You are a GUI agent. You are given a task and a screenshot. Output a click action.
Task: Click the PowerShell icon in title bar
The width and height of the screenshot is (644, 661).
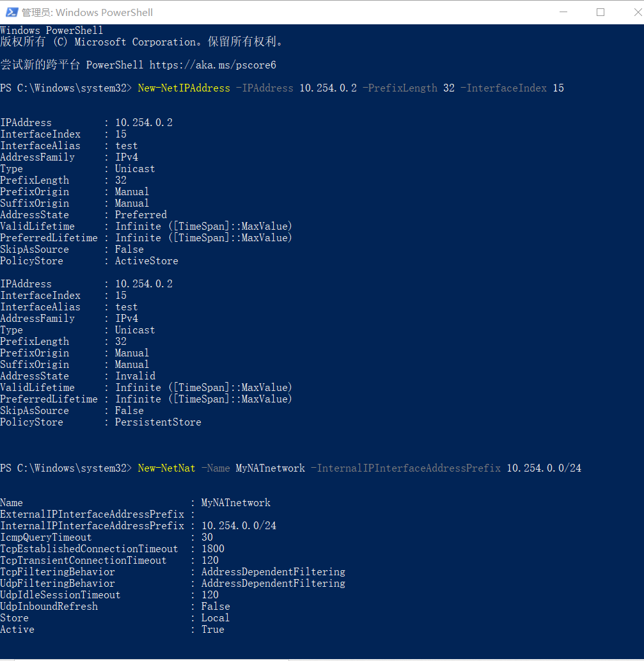click(11, 12)
